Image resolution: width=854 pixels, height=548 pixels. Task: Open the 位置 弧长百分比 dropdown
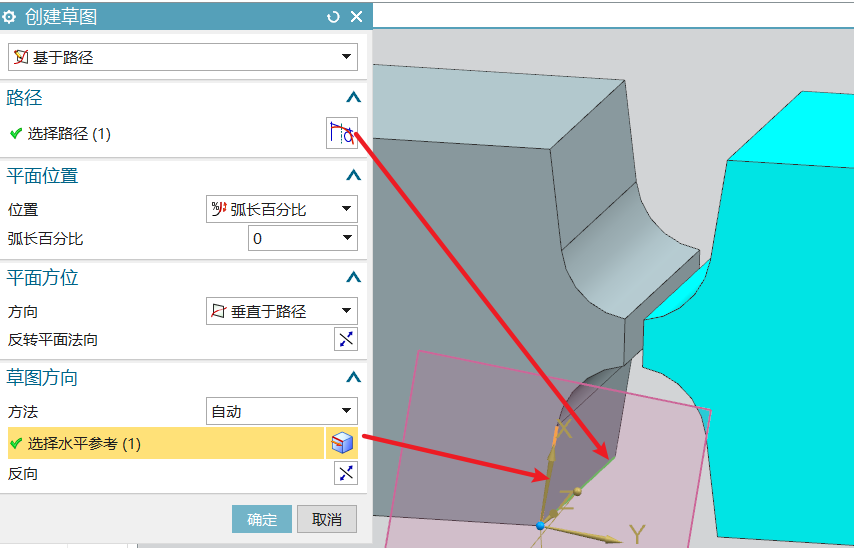pos(282,209)
